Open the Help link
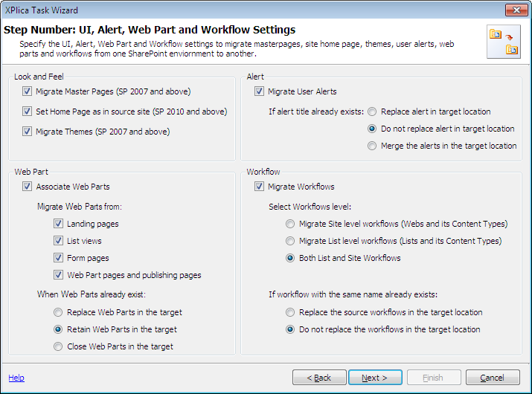The height and width of the screenshot is (394, 532). pyautogui.click(x=16, y=378)
